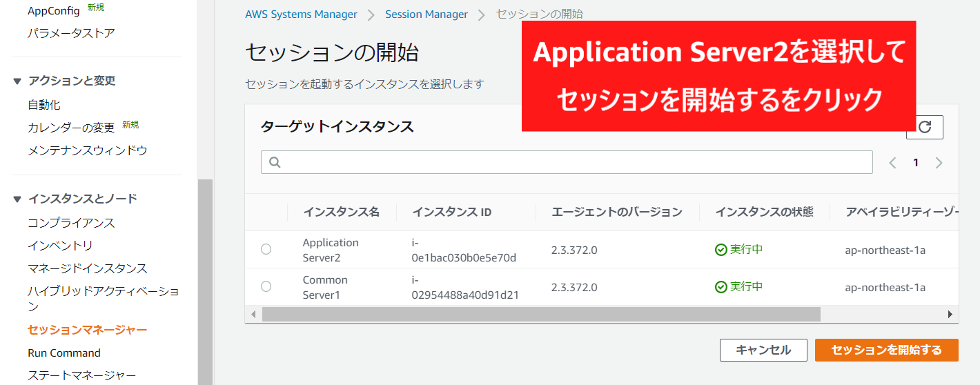Open マネージドインスタンス in the sidebar
980x385 pixels.
(87, 268)
